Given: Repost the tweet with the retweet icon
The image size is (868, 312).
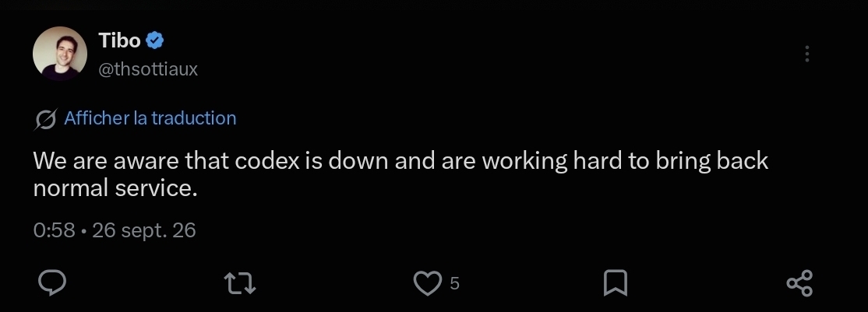Looking at the screenshot, I should [240, 283].
